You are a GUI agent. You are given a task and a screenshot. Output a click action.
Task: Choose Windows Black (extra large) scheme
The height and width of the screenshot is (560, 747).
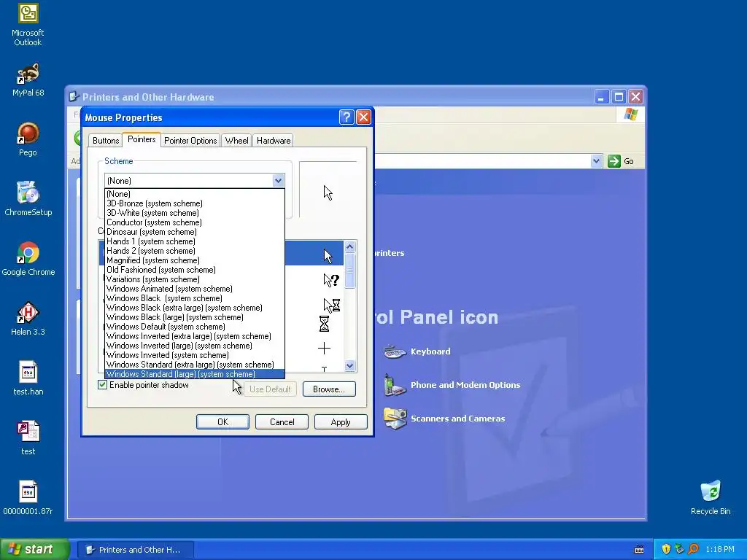pos(194,308)
